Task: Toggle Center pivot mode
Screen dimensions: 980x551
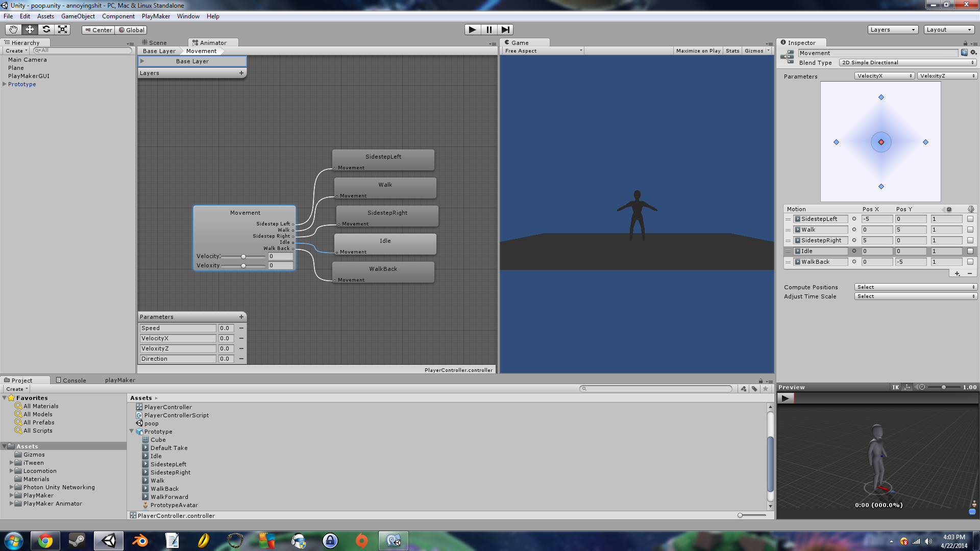Action: point(99,30)
